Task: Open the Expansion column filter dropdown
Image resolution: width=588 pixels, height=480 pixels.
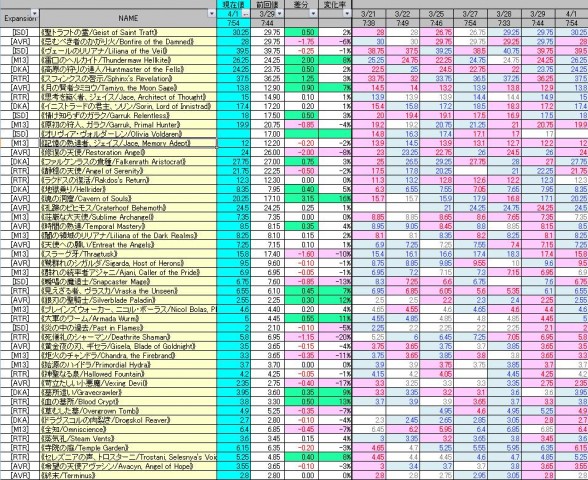Action: [34, 14]
